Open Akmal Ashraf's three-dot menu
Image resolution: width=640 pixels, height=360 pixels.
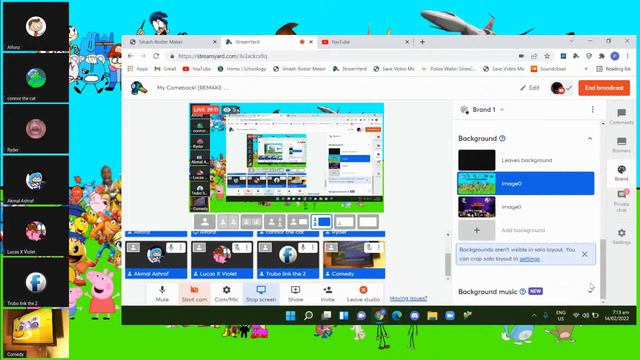click(180, 247)
